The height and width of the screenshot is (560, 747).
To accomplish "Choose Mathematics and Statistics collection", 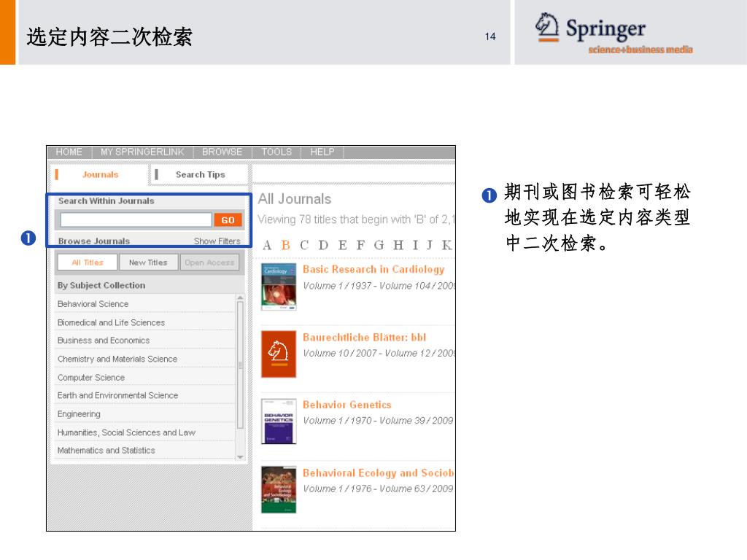I will (x=107, y=451).
